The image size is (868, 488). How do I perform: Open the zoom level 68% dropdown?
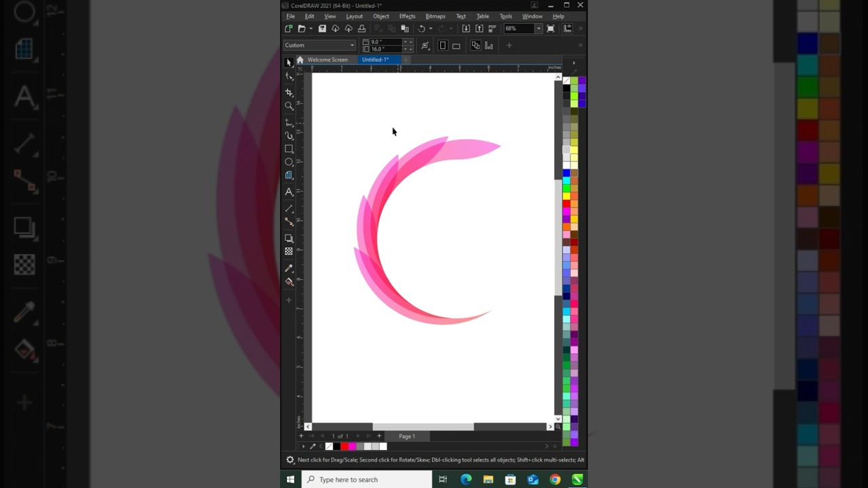point(538,28)
